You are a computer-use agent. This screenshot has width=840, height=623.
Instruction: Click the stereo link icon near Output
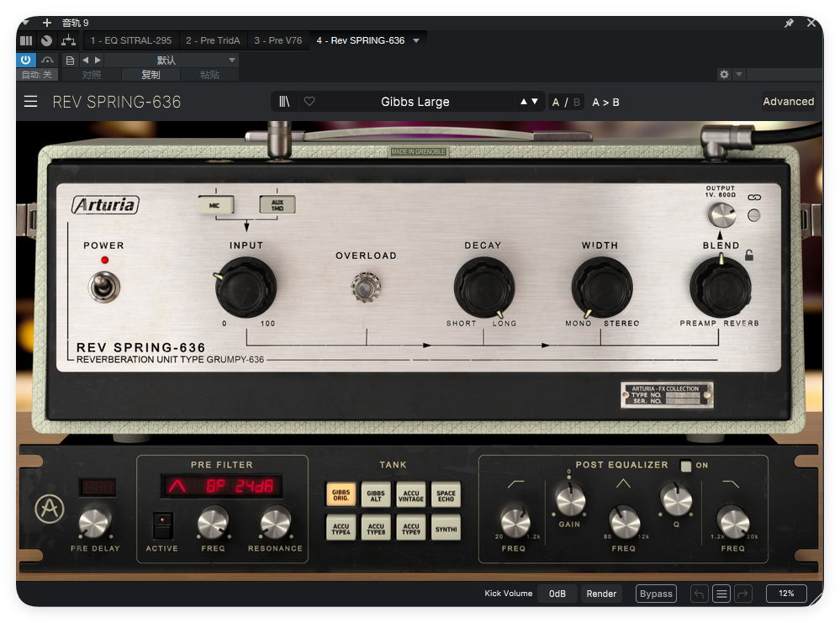[x=754, y=198]
